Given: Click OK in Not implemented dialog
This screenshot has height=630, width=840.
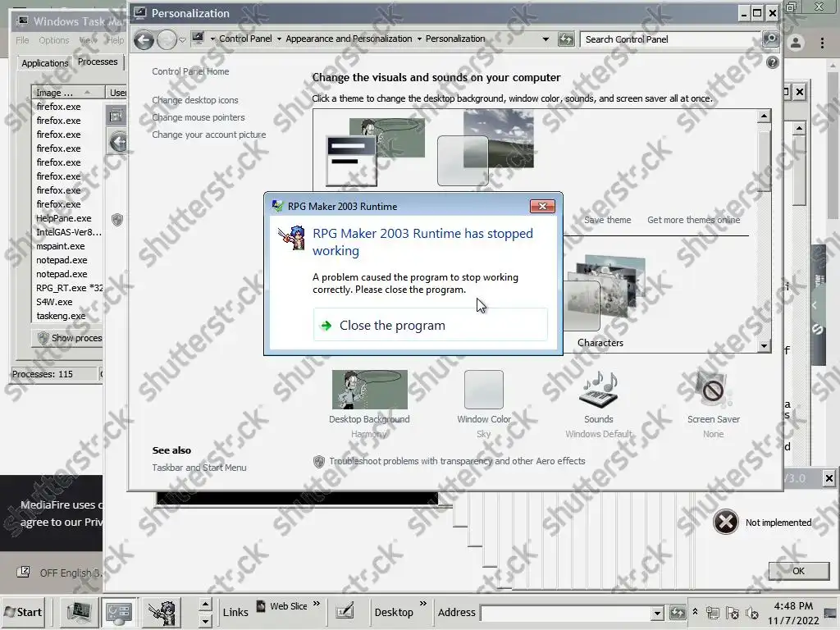Looking at the screenshot, I should click(798, 571).
